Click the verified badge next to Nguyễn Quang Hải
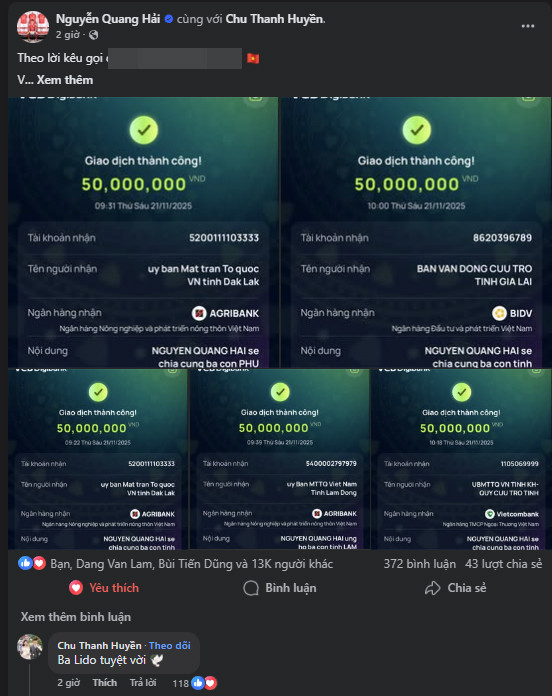 tap(169, 19)
